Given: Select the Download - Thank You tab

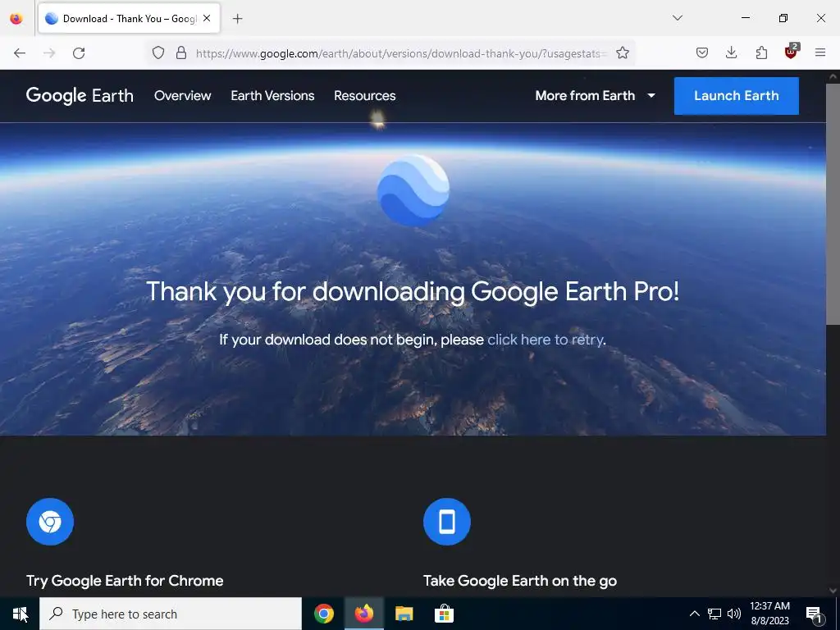Looking at the screenshot, I should pos(129,19).
